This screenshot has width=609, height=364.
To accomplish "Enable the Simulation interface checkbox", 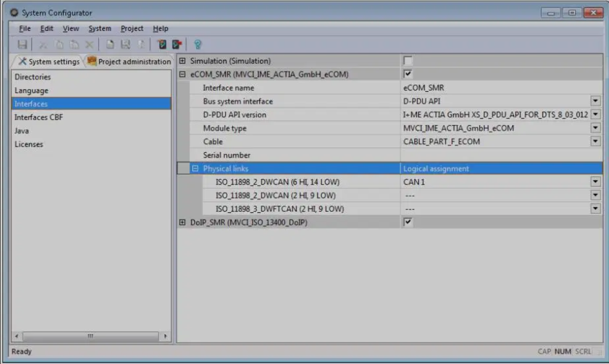I will [408, 61].
